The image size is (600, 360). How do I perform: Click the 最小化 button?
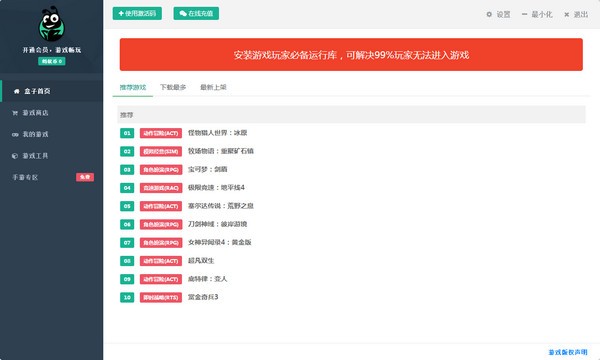point(537,15)
